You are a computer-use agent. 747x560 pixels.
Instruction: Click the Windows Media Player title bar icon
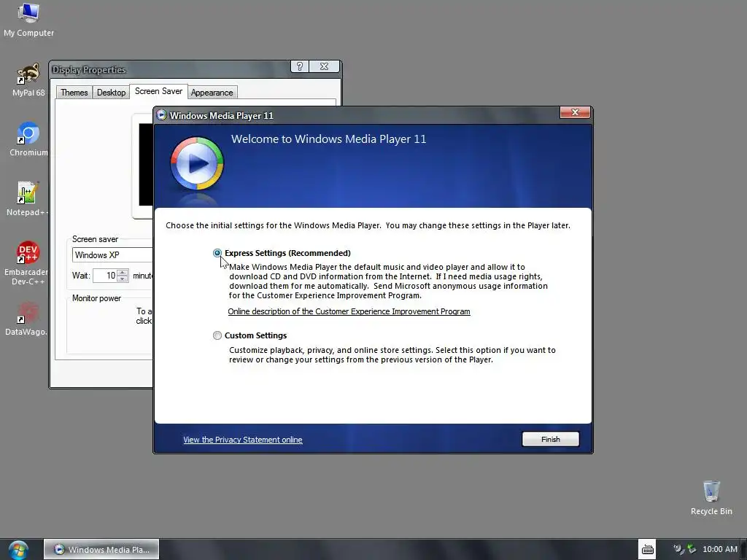[161, 114]
